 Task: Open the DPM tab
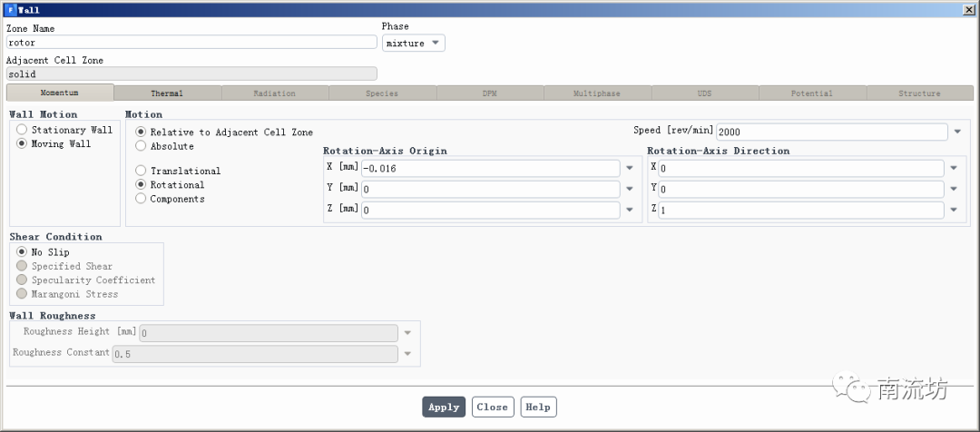pyautogui.click(x=490, y=93)
